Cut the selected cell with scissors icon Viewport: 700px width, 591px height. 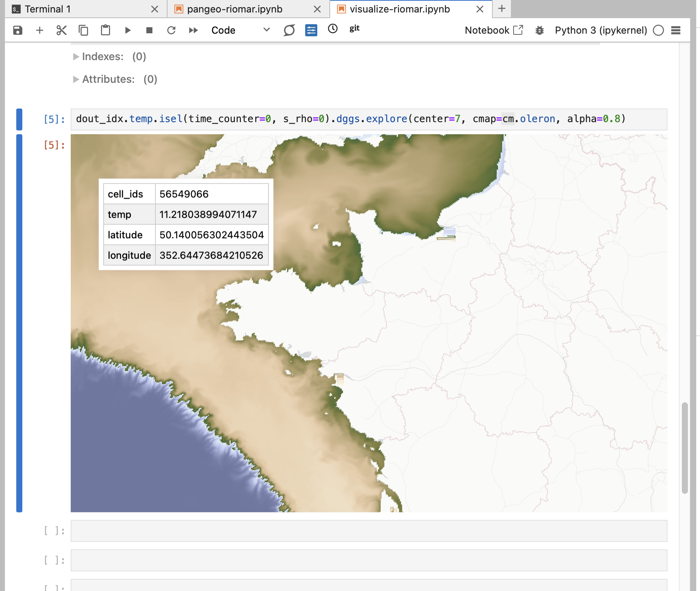[x=61, y=30]
